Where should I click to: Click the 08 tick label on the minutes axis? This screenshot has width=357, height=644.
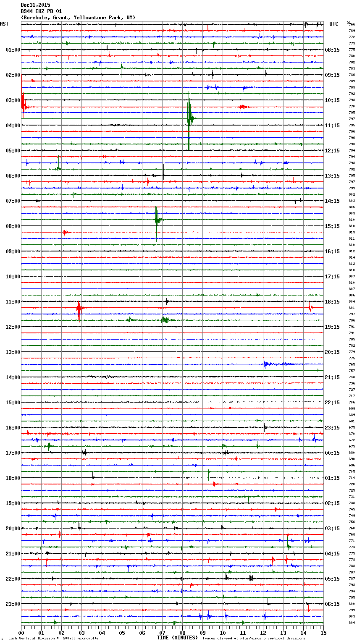[182, 633]
